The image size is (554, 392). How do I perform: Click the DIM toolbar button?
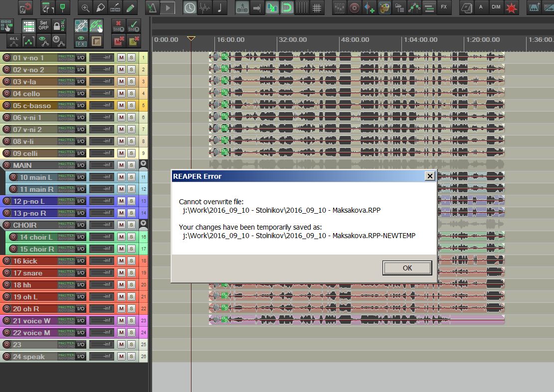pos(496,7)
